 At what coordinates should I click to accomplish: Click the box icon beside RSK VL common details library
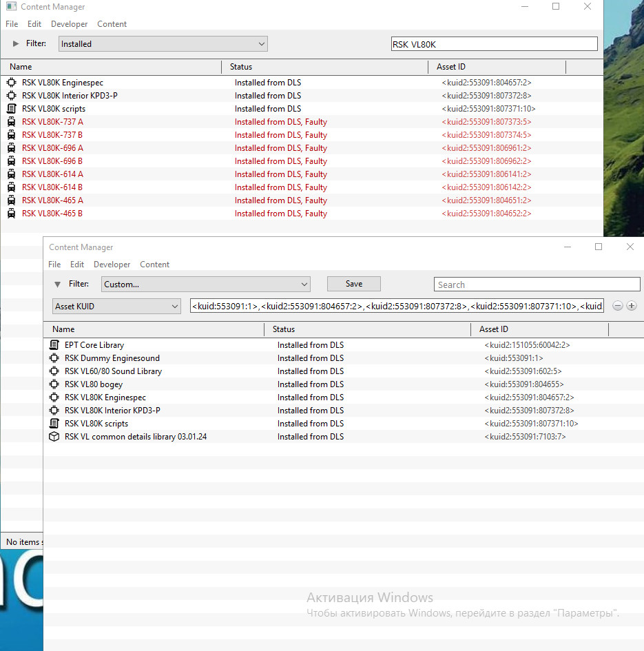click(x=54, y=436)
